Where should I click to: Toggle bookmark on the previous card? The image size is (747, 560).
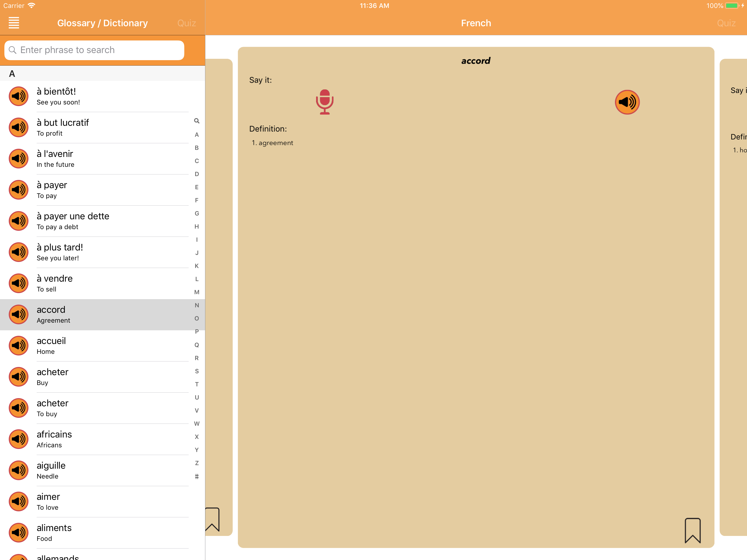pyautogui.click(x=212, y=520)
